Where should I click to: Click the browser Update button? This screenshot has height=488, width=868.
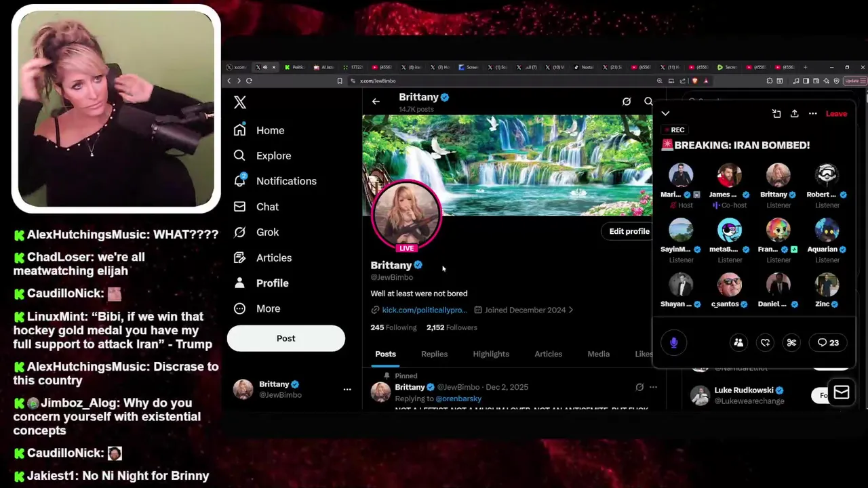tap(854, 81)
